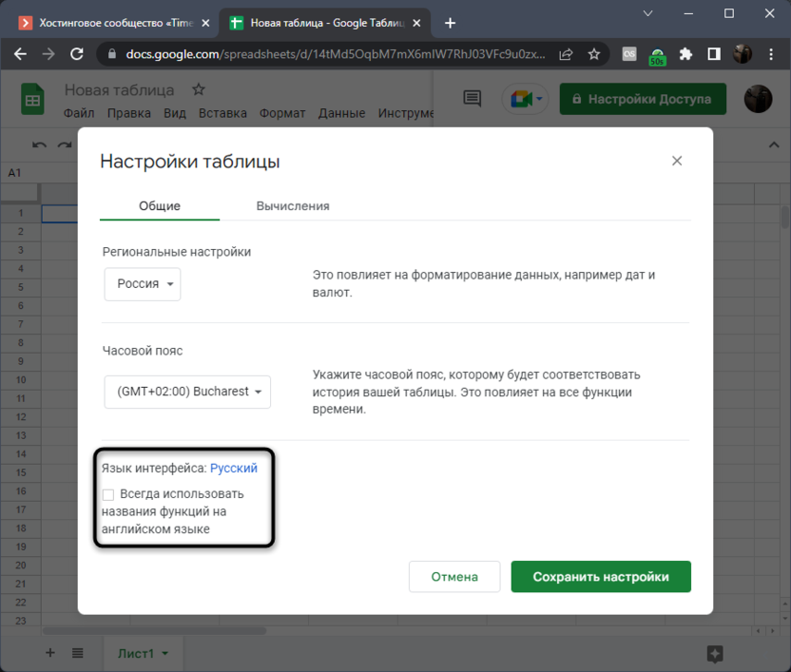Viewport: 791px width, 672px height.
Task: Expand the 'Лист1' sheet tab menu
Action: coord(165,654)
